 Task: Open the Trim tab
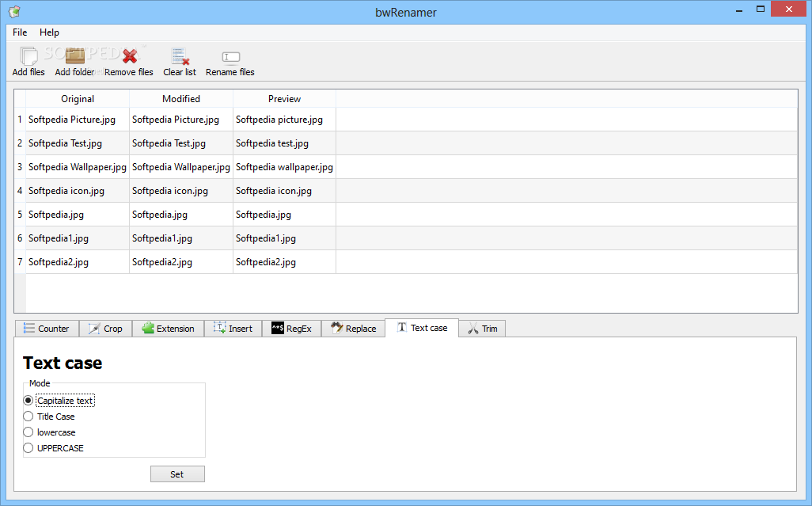pos(482,329)
